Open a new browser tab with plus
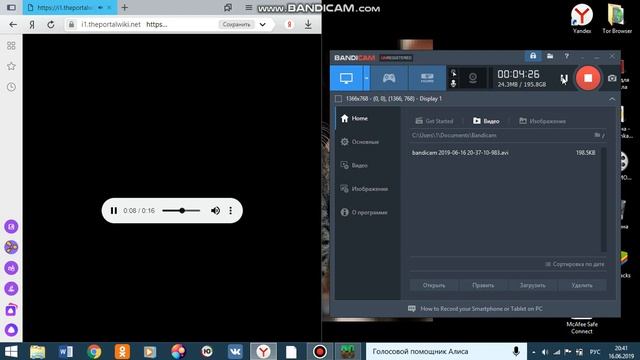The image size is (640, 360). tap(124, 8)
